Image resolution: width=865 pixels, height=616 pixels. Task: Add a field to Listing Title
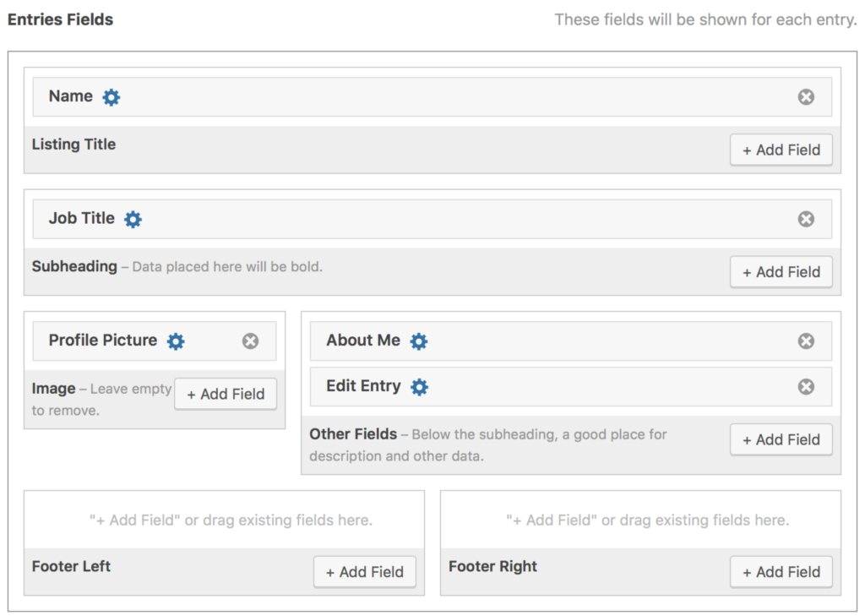(781, 150)
